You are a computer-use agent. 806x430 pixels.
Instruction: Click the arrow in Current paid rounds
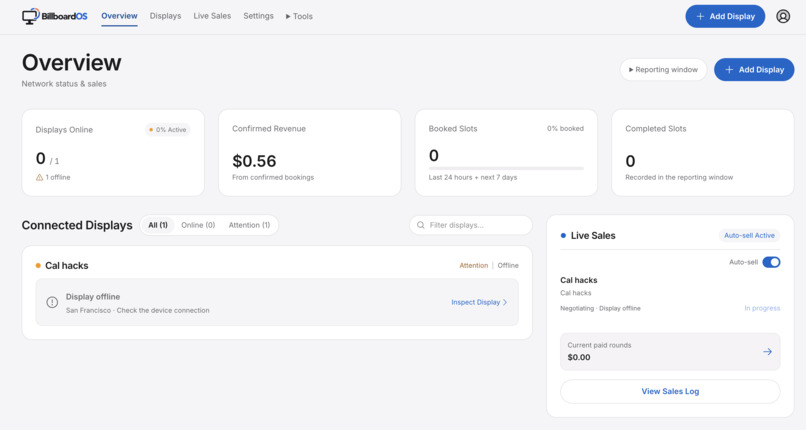(767, 351)
